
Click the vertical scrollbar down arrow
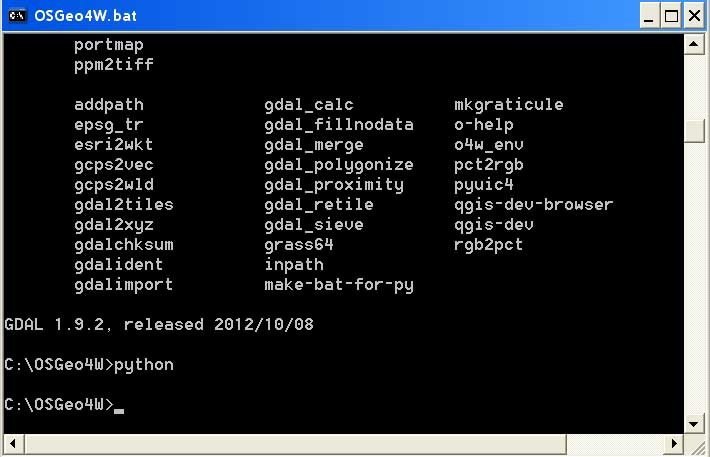[695, 423]
